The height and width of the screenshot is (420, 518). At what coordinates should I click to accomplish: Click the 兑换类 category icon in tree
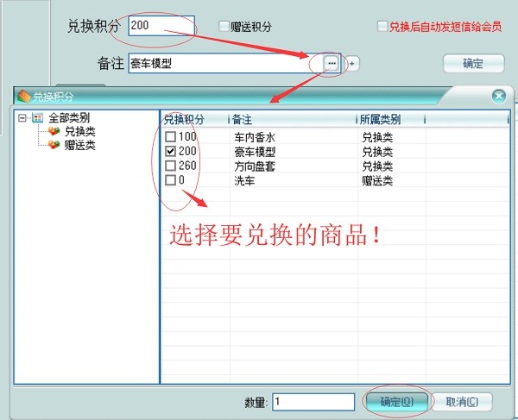pyautogui.click(x=54, y=132)
